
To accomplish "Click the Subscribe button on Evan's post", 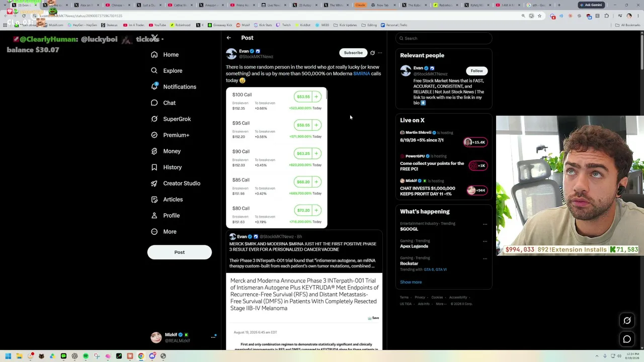I will point(353,53).
